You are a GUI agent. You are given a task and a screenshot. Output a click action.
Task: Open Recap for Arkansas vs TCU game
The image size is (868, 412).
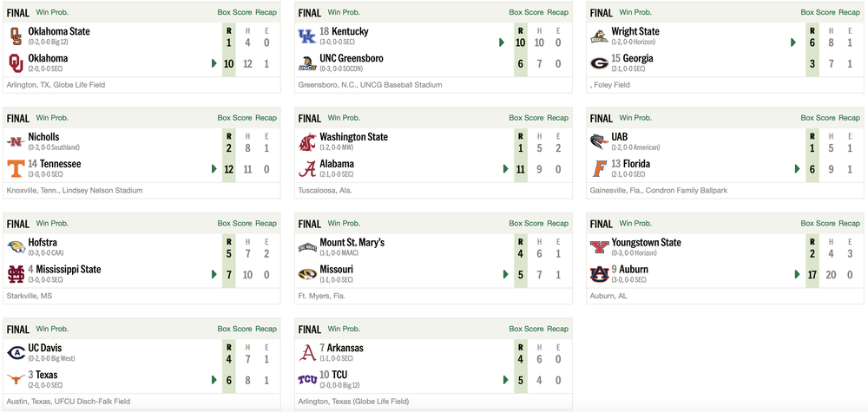pyautogui.click(x=557, y=329)
